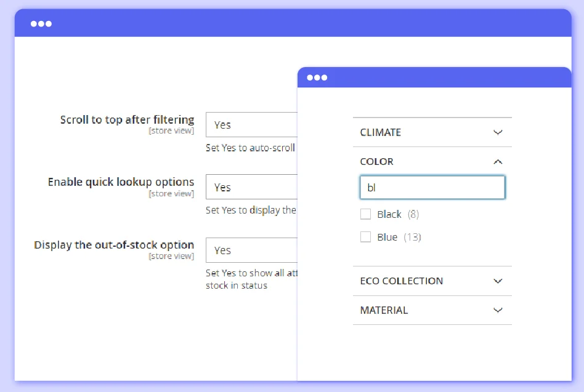
Task: Click [store view] under Enable quick lookup options
Action: point(171,193)
